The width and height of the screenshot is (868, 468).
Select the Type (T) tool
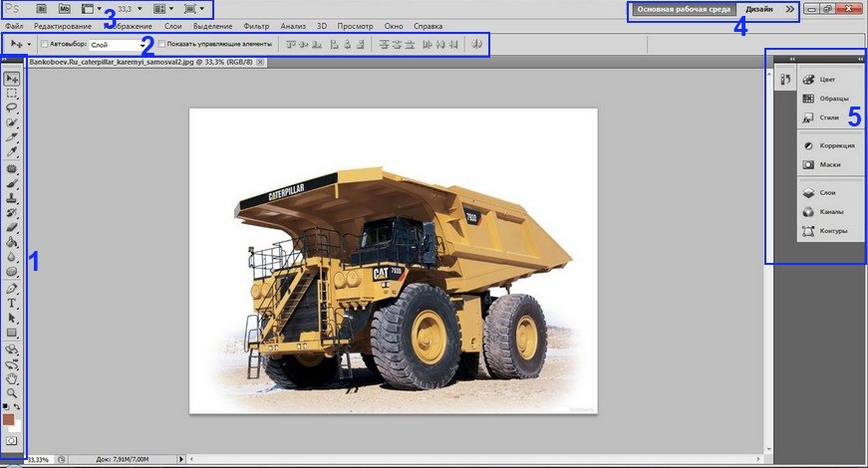coord(13,303)
